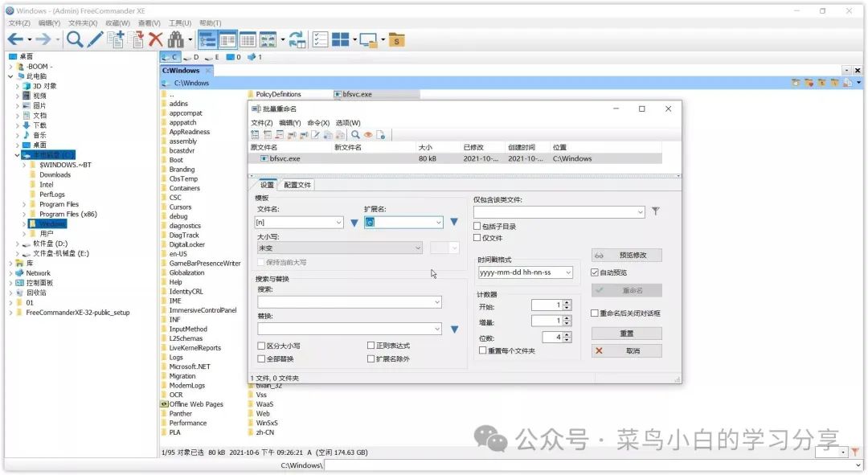Click the document info icon in rename toolbar

(380, 134)
